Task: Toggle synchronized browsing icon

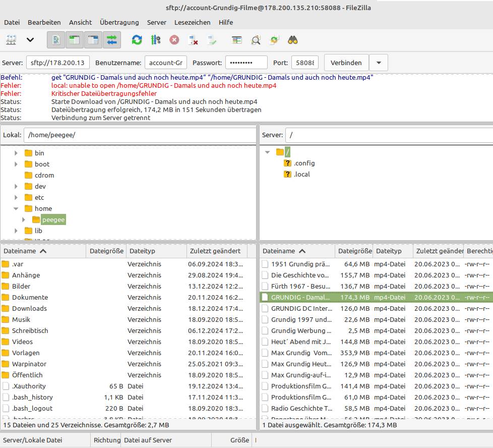Action: click(274, 40)
